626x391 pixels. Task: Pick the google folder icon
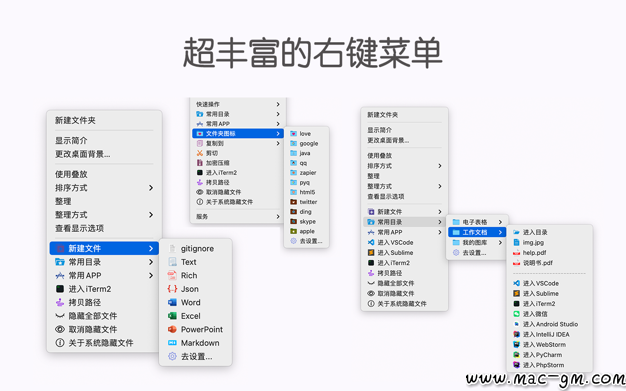[x=293, y=143]
